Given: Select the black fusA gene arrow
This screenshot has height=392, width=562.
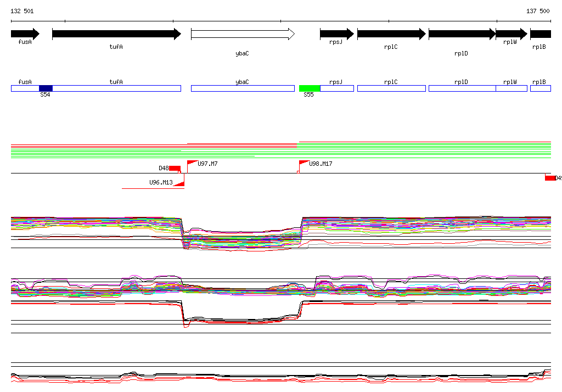Looking at the screenshot, I should pyautogui.click(x=25, y=34).
